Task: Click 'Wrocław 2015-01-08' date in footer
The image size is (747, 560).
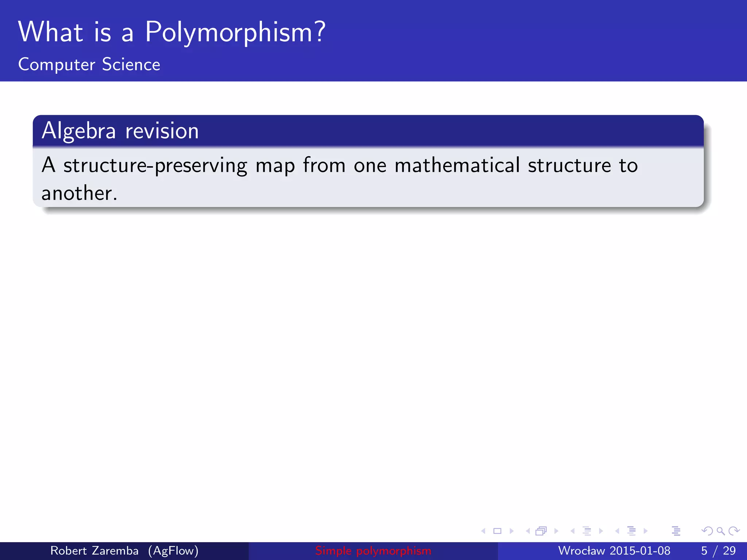Action: (x=614, y=551)
